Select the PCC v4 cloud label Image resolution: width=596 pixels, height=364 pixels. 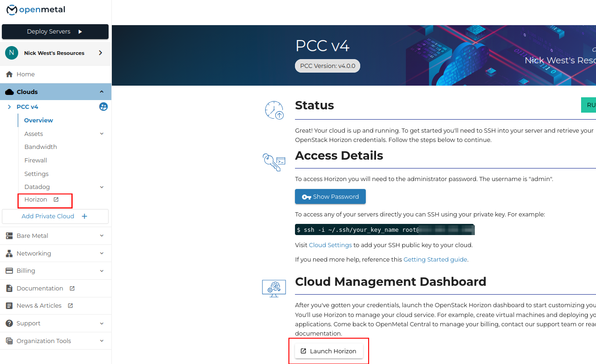click(x=27, y=107)
